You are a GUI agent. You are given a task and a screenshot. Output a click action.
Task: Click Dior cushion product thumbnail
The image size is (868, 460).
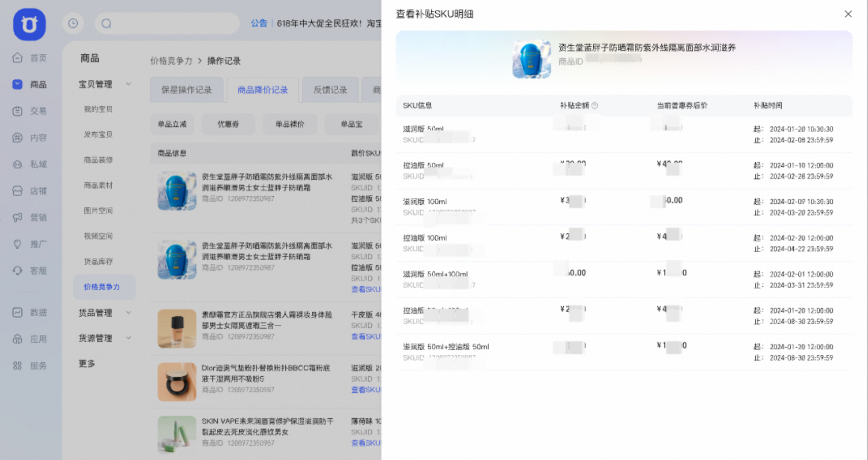click(177, 382)
